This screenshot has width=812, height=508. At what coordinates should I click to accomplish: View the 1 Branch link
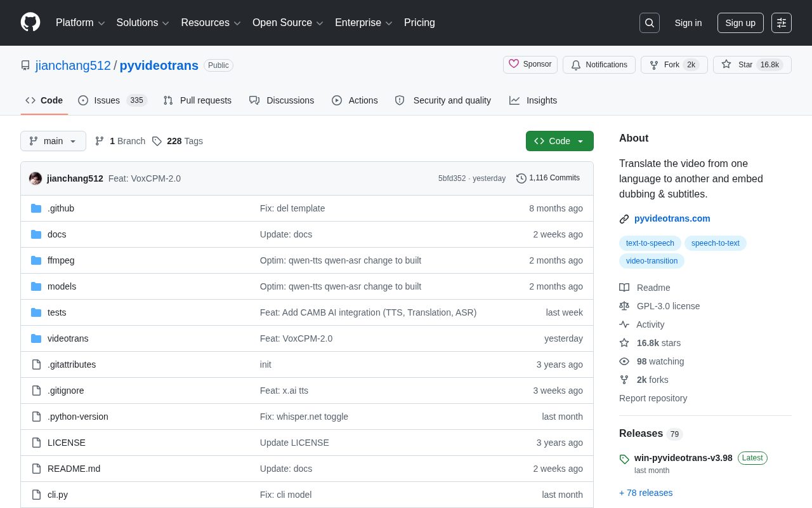120,141
